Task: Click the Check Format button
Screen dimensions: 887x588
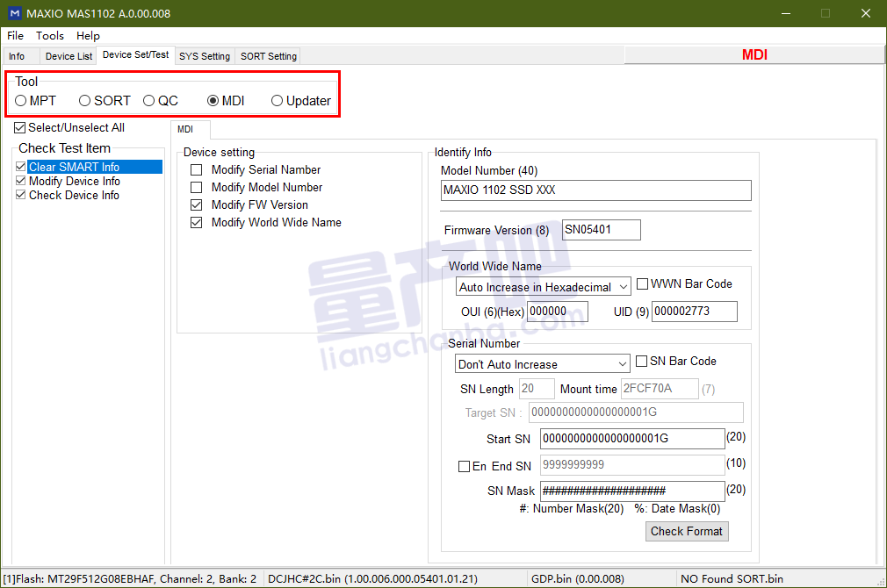Action: (687, 531)
